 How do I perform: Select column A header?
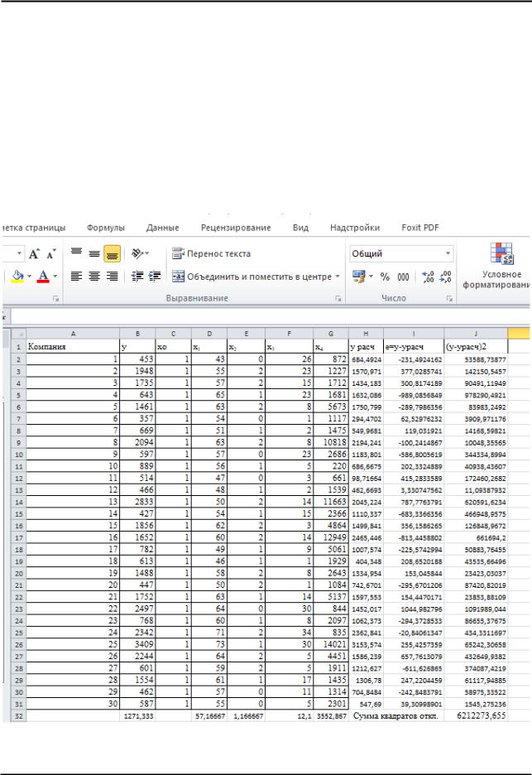(x=73, y=335)
